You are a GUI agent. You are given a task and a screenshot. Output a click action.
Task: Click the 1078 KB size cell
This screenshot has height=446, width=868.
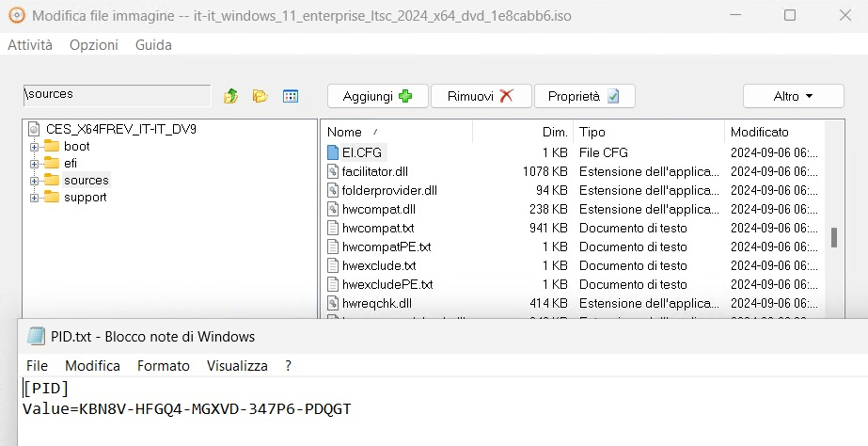(544, 172)
